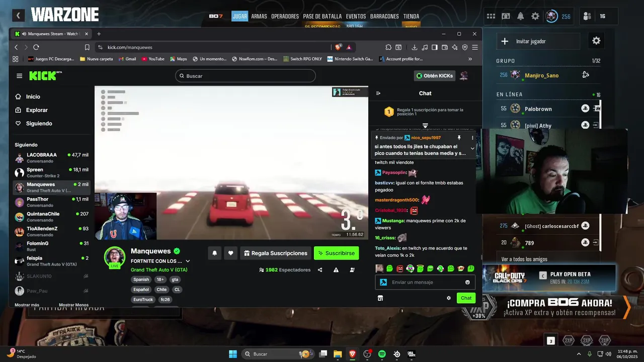Open the JUGAR tab in Warzone
Screen dimensions: 644x362
(x=240, y=16)
